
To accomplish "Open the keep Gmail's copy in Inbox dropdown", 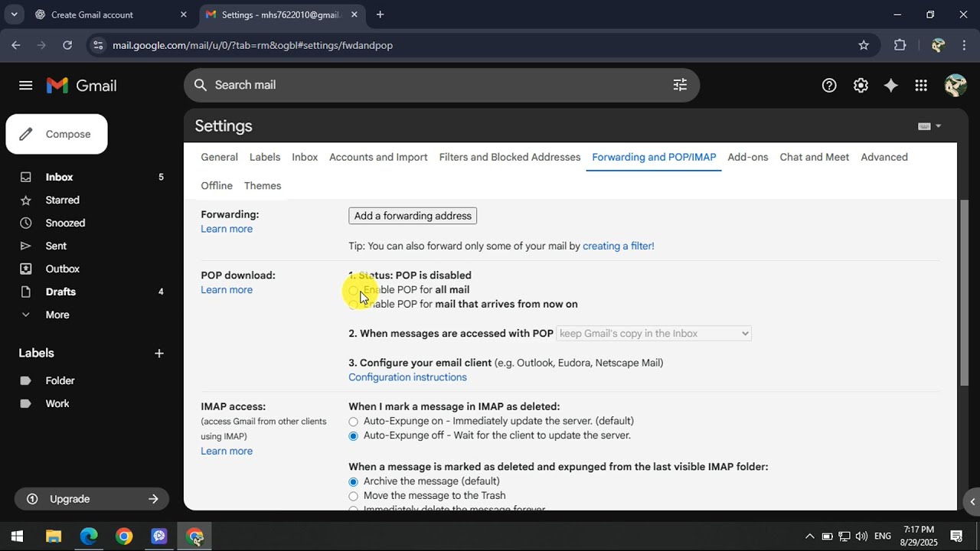I will coord(654,334).
